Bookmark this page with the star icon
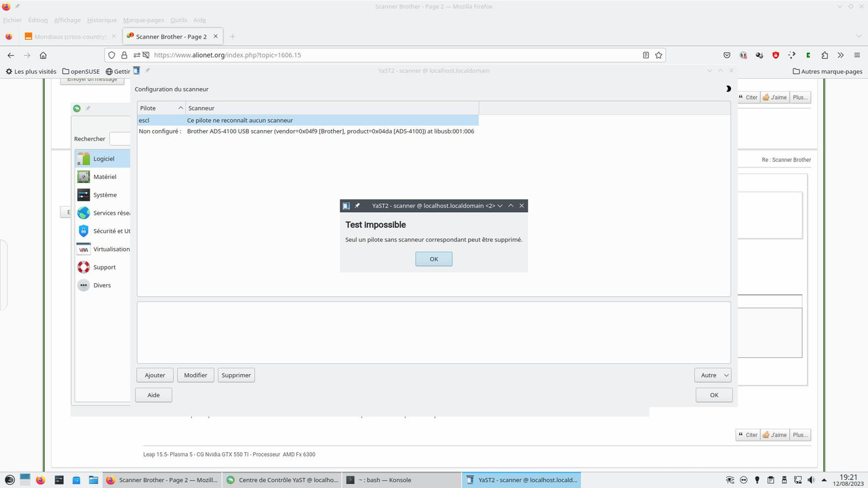The width and height of the screenshot is (868, 488). [x=658, y=55]
